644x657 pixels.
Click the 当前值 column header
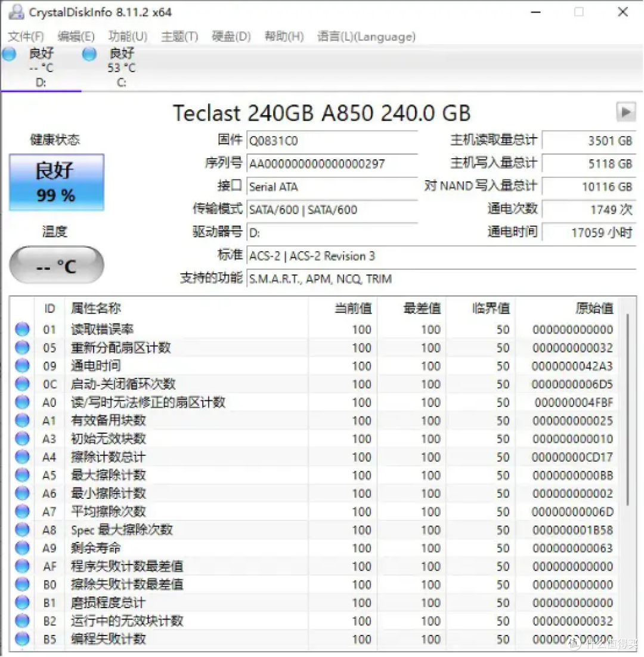[x=342, y=309]
